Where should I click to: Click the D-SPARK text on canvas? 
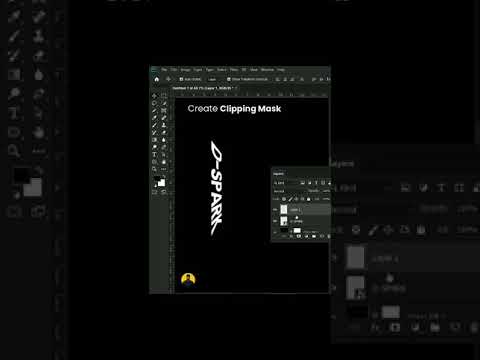pyautogui.click(x=216, y=188)
